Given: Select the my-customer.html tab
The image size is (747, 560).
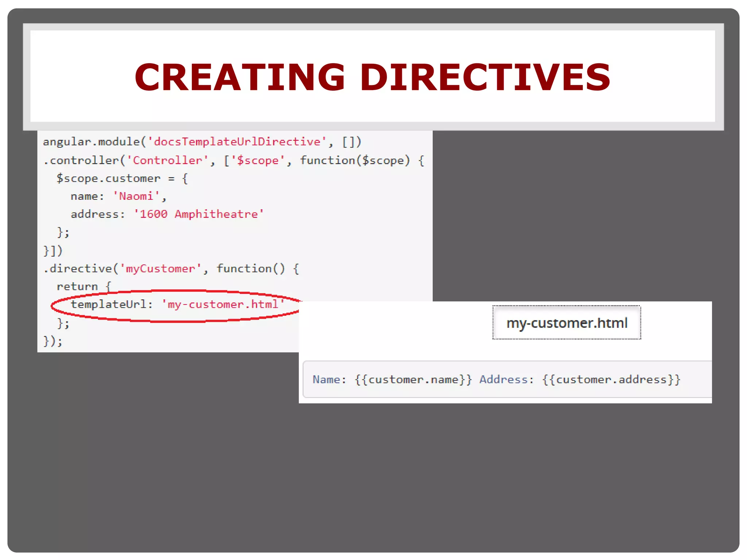Looking at the screenshot, I should tap(567, 323).
